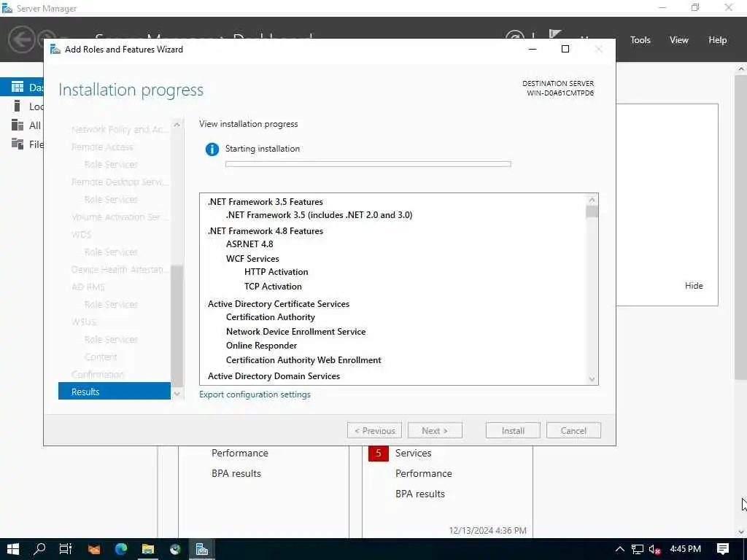The height and width of the screenshot is (560, 747).
Task: Click the Previous button
Action: (374, 430)
